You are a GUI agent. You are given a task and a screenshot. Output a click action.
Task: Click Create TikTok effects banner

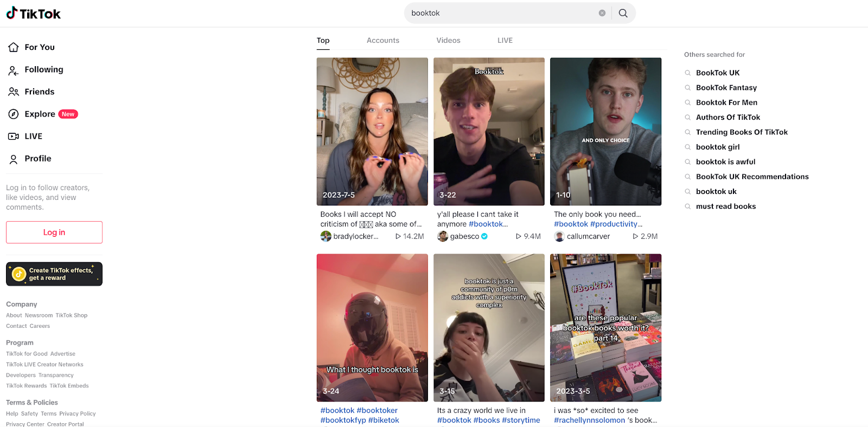(54, 274)
